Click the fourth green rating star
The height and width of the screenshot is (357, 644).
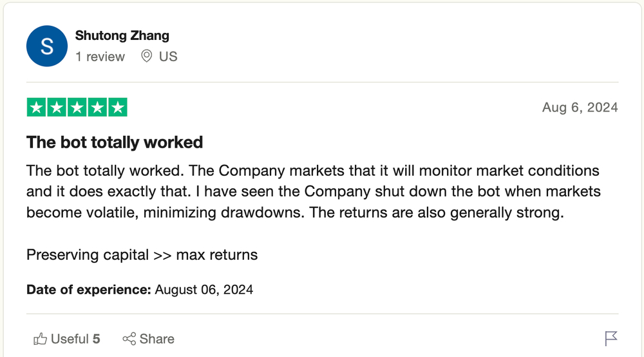[97, 107]
